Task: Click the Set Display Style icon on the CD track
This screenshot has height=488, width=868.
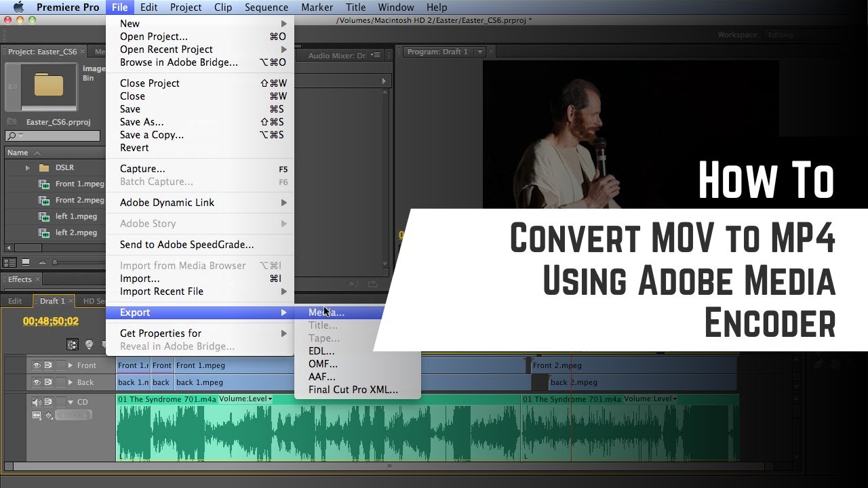Action: click(x=37, y=415)
